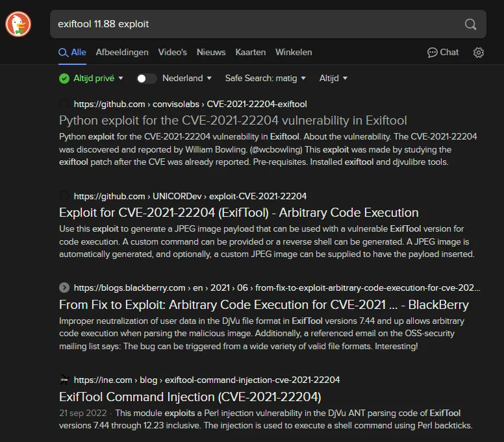Screen dimensions: 504x442
Task: Click the green Altijd privé checkmark icon
Action: pyautogui.click(x=64, y=79)
